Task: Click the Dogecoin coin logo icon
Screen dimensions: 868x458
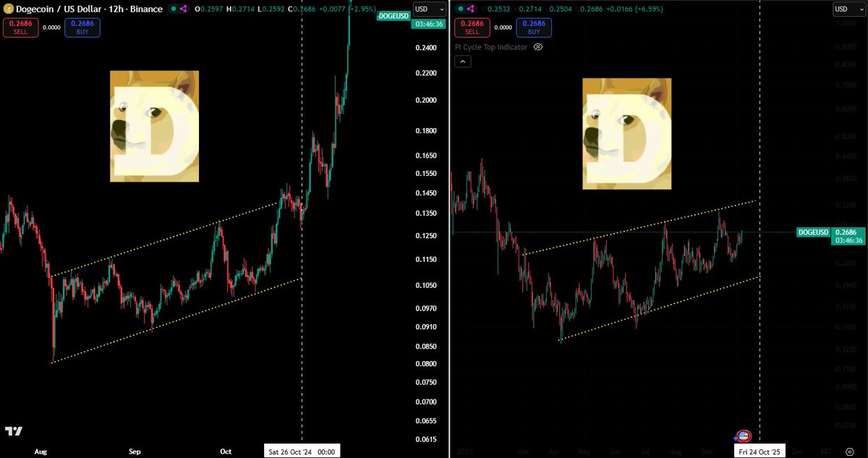Action: pyautogui.click(x=9, y=9)
